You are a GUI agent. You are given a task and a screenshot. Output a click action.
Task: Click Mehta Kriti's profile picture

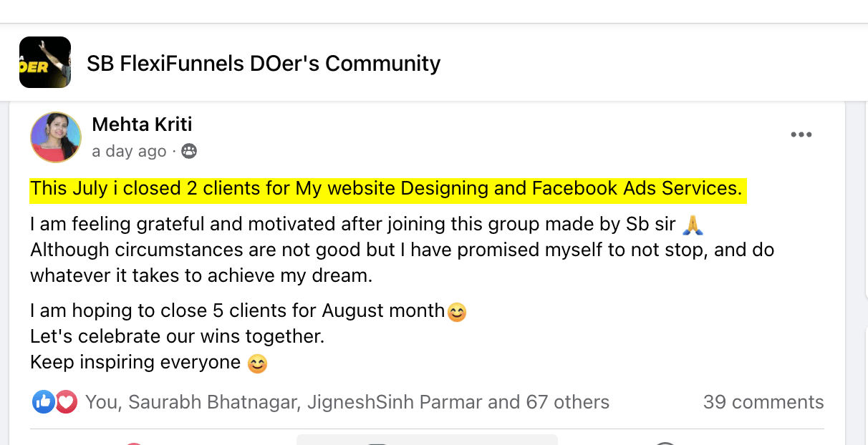click(55, 137)
